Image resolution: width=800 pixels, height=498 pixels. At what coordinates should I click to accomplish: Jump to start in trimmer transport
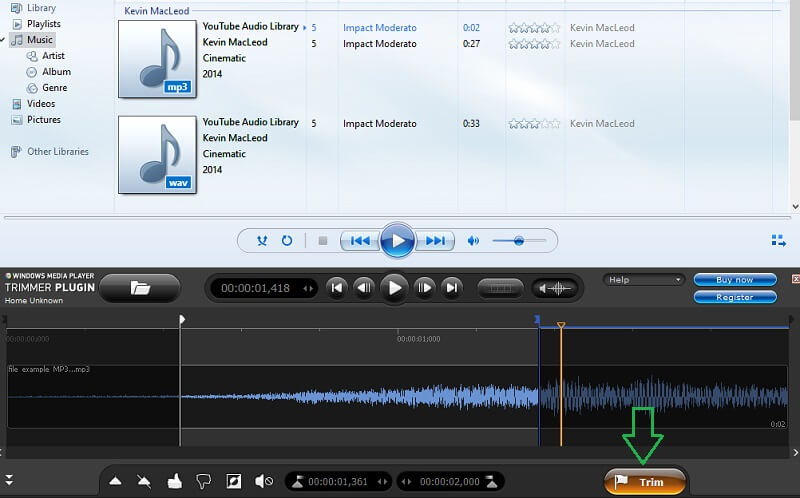pyautogui.click(x=337, y=288)
